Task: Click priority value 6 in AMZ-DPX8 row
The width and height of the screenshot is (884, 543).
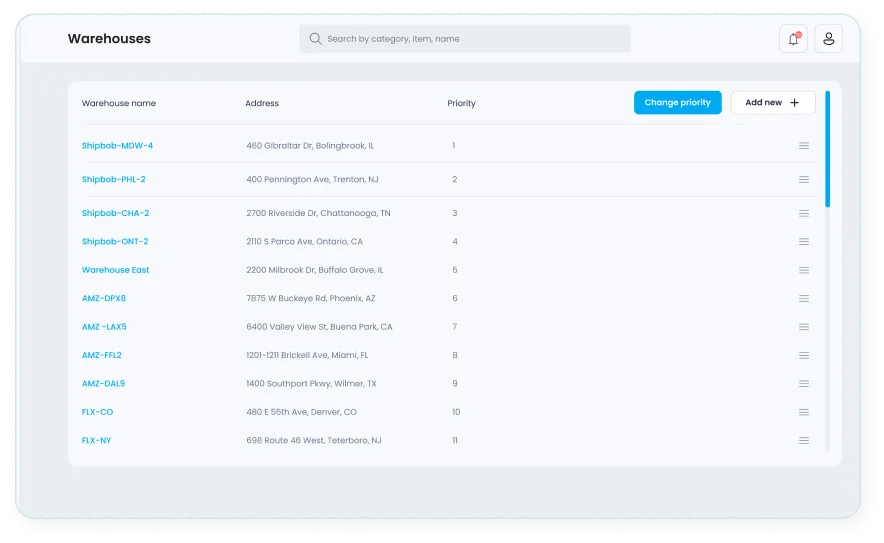Action: click(x=454, y=298)
